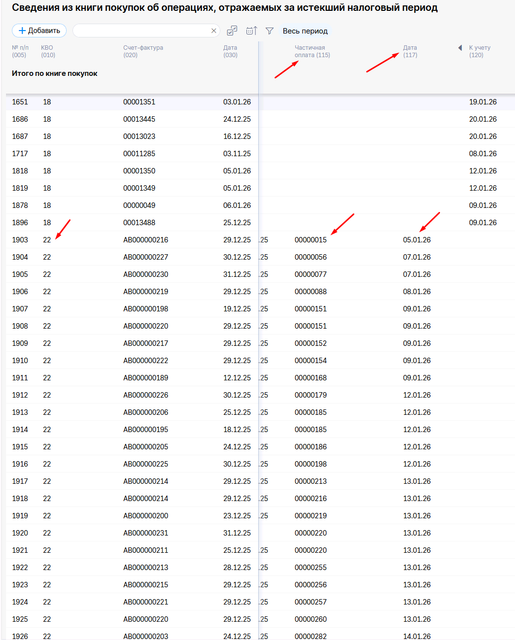Click partial payment 00000088
This screenshot has width=515, height=640.
pyautogui.click(x=311, y=291)
